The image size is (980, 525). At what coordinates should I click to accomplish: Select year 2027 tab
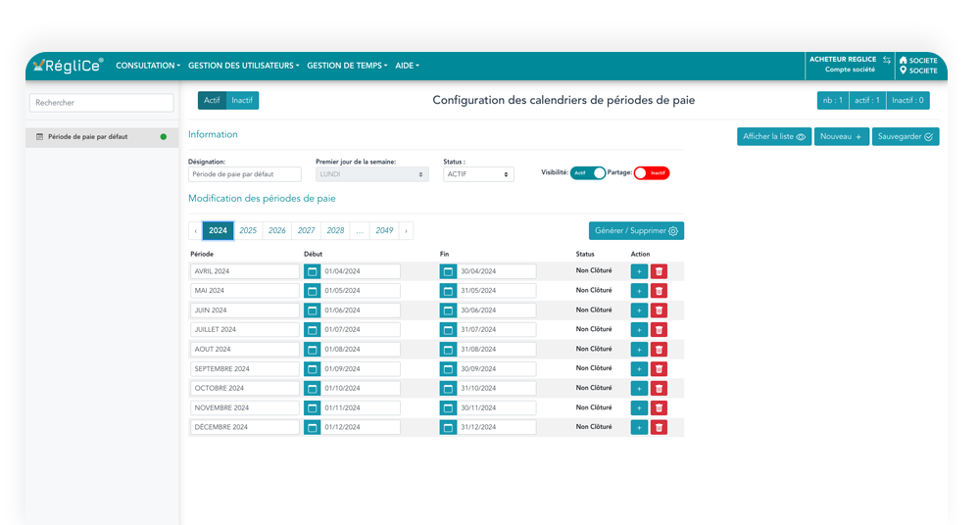click(306, 230)
